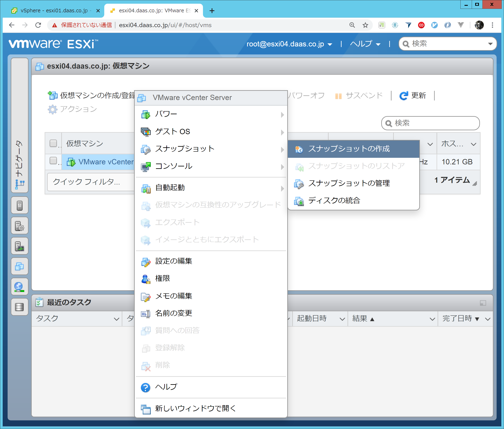Open the 結果 column dropdown chevron
504x429 pixels.
pos(432,319)
